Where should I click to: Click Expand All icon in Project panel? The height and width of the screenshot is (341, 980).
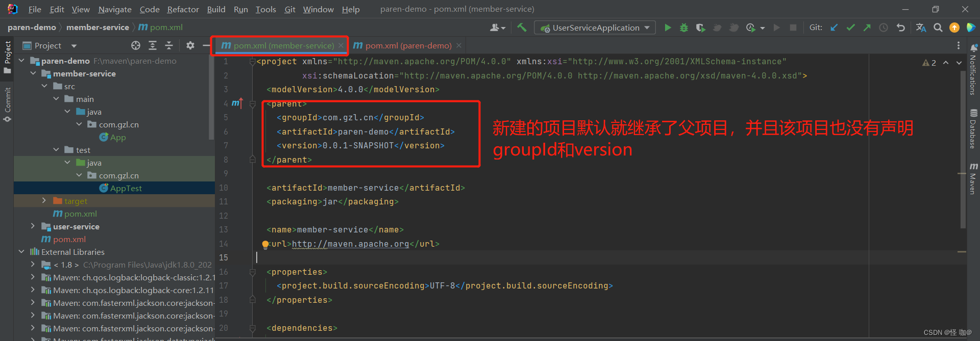(x=153, y=45)
